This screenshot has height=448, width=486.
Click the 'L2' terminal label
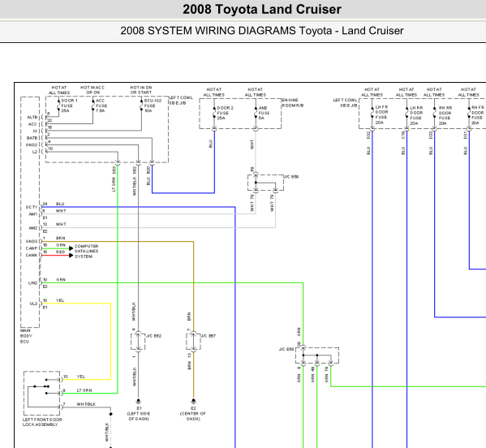35,152
